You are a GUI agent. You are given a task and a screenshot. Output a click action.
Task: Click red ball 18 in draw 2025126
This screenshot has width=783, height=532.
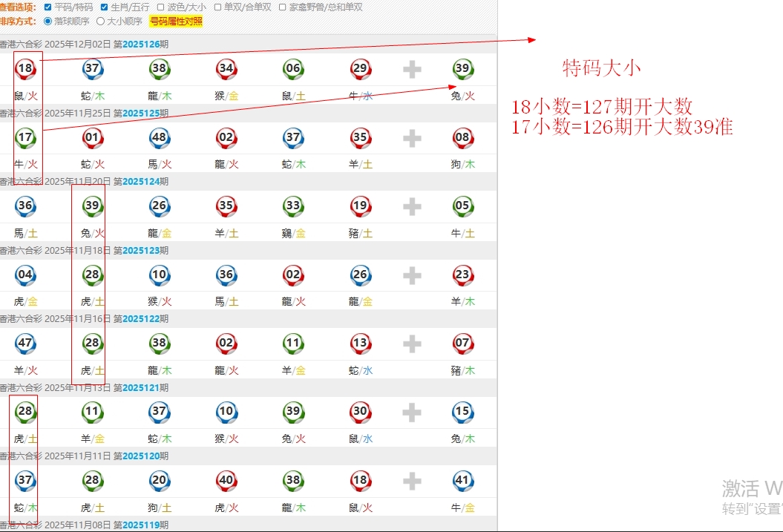coord(25,69)
